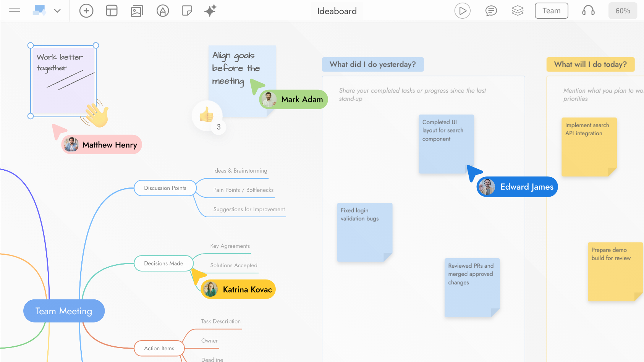Select the sticky note tool

(x=187, y=11)
